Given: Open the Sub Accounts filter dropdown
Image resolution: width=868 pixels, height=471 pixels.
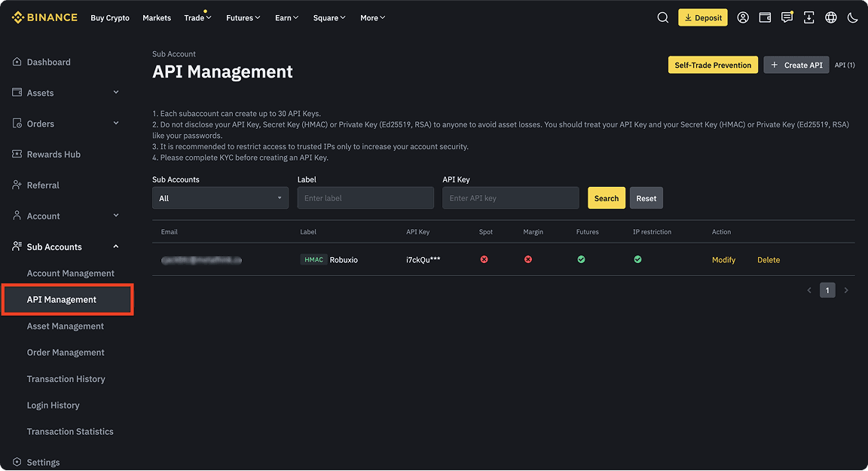Looking at the screenshot, I should click(219, 197).
